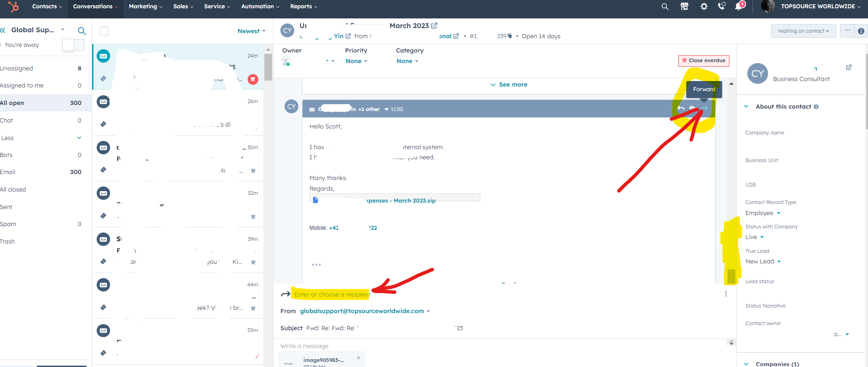
Task: Open the Expenses March 2023.zip attachment
Action: tap(400, 201)
